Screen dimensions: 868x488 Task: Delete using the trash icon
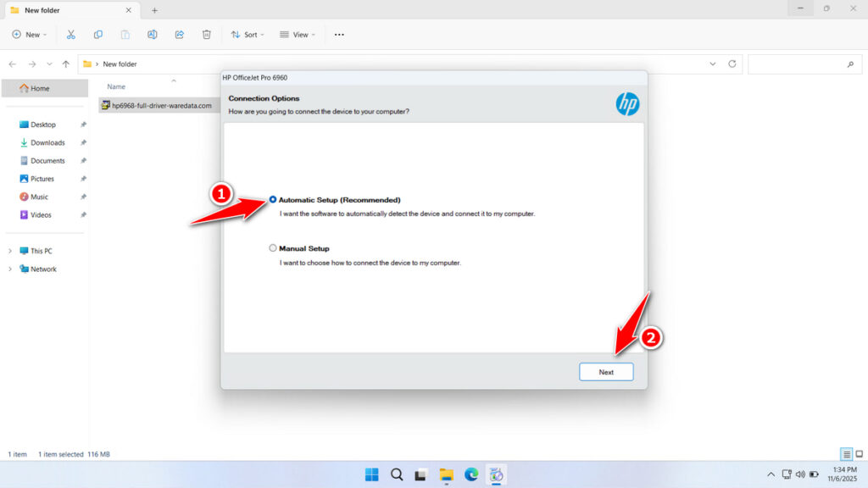tap(206, 34)
